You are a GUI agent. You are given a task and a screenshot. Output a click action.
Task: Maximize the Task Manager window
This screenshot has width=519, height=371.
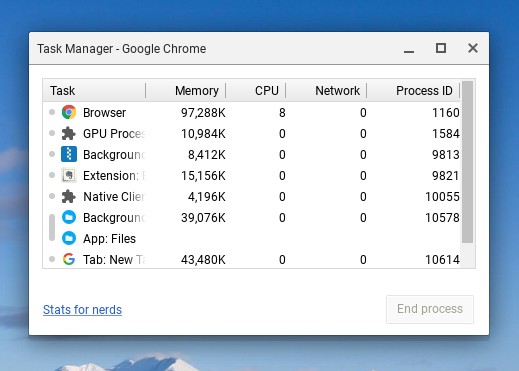tap(441, 48)
